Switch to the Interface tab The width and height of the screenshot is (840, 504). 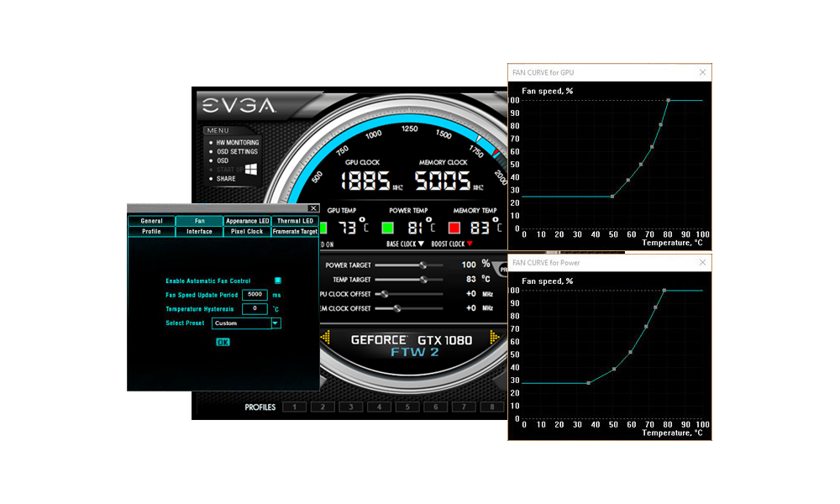tap(199, 231)
